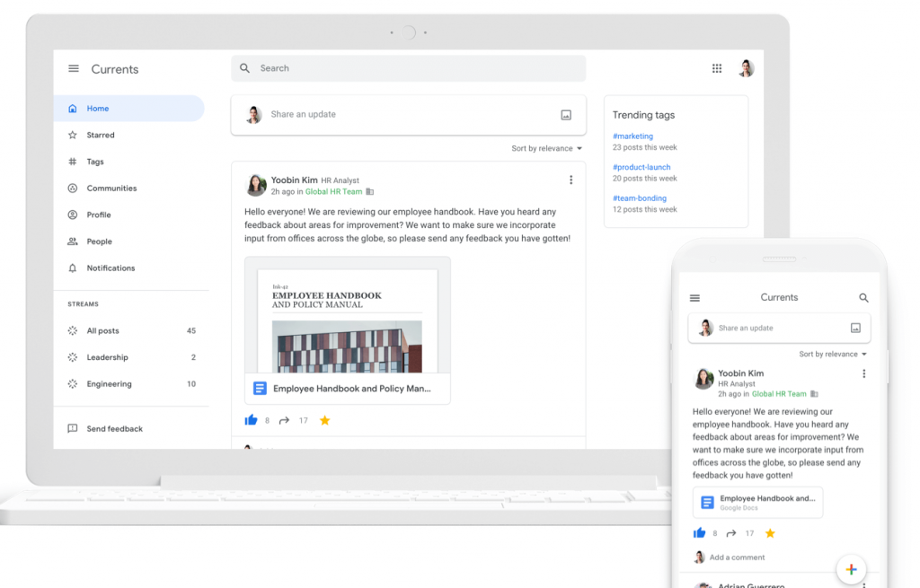920x588 pixels.
Task: Open the Employee Handbook document preview thumbnail
Action: pyautogui.click(x=348, y=315)
